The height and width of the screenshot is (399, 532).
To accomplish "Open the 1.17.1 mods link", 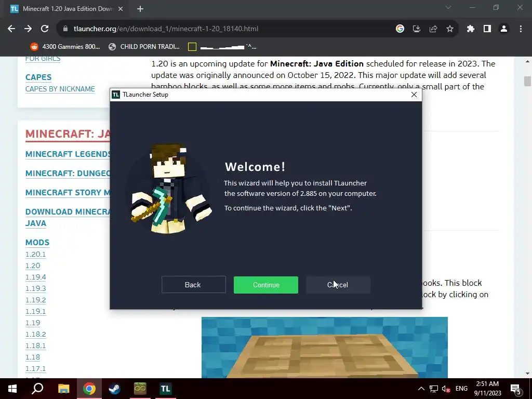I will point(36,369).
